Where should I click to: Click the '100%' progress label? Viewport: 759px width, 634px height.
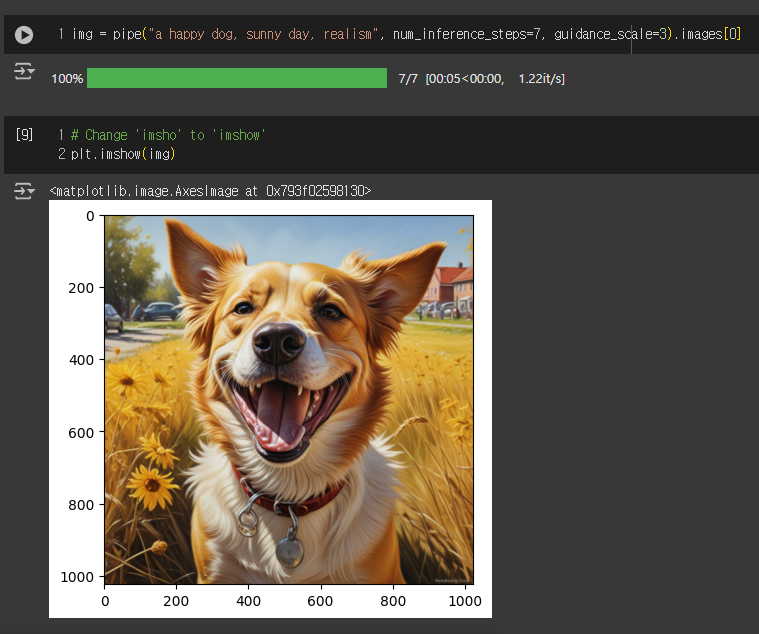67,78
